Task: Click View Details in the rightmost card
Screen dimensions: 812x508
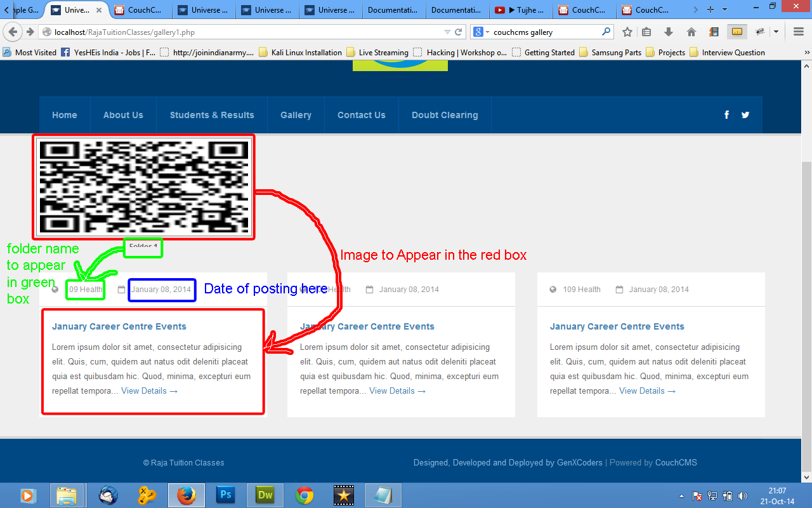Action: 647,391
